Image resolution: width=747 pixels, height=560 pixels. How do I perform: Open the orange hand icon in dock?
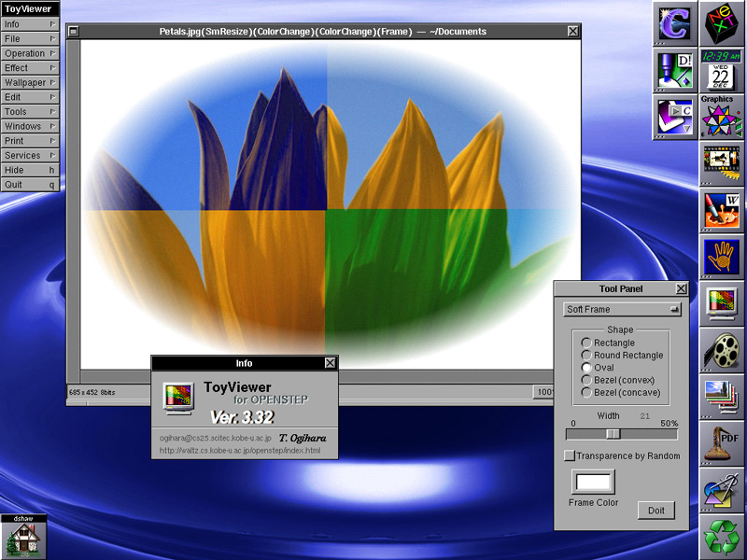722,257
